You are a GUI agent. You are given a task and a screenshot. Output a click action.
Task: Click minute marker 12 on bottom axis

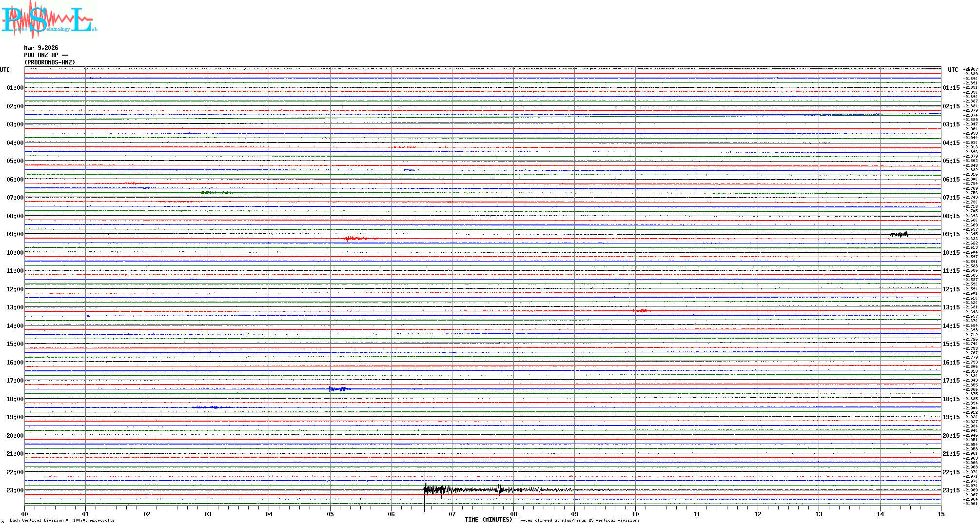point(758,514)
